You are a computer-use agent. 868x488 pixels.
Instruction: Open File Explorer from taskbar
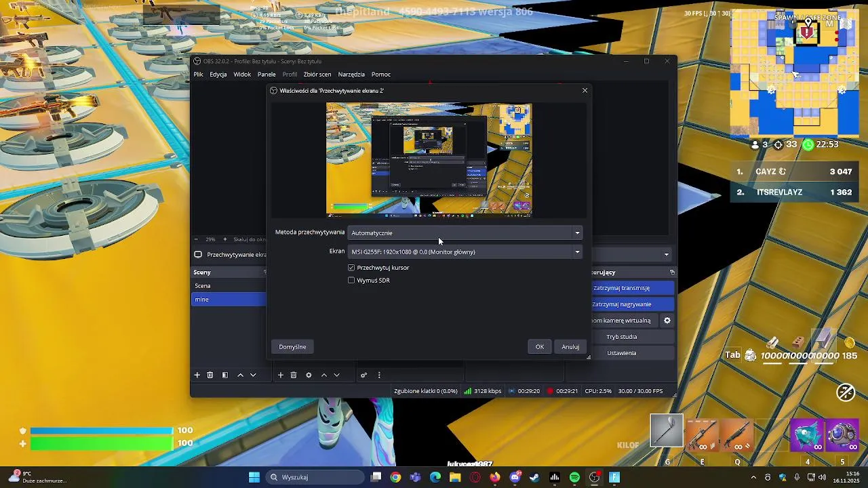455,477
